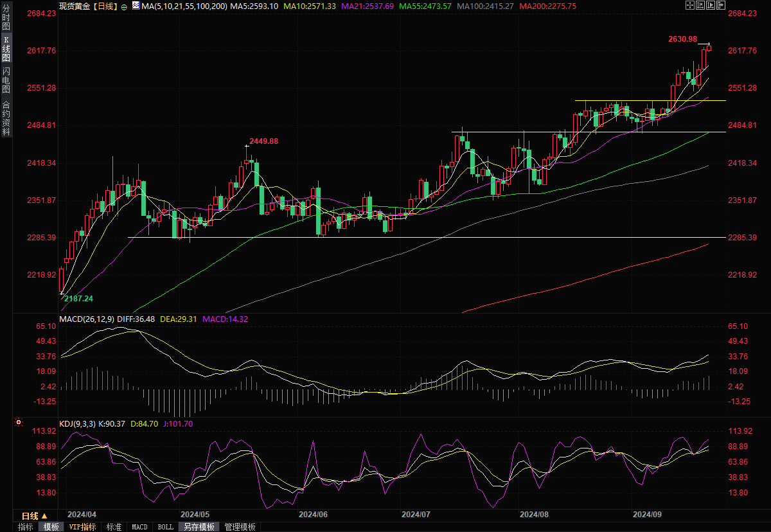Image resolution: width=771 pixels, height=532 pixels.
Task: Click the 2024/09 date on time axis
Action: point(646,515)
